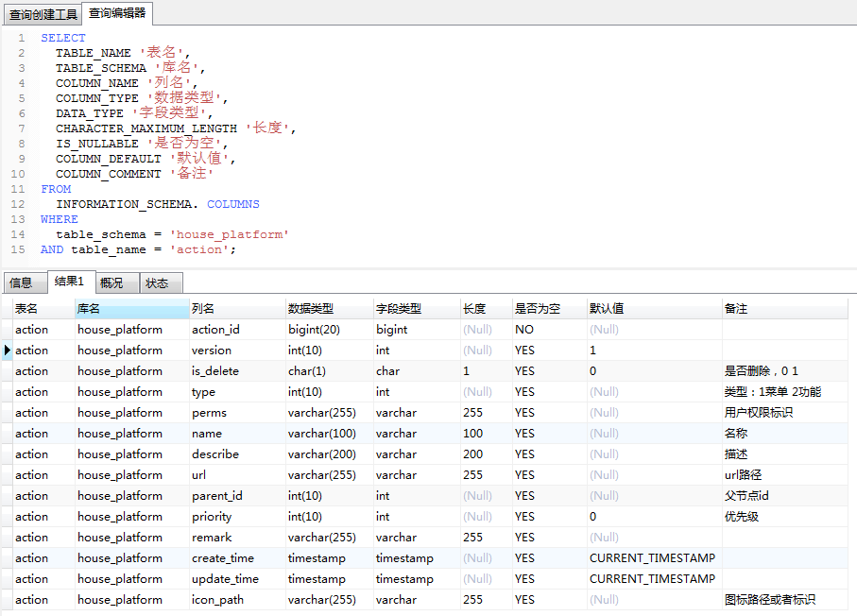
Task: Select the bigint(20) data type cell
Action: click(x=330, y=330)
